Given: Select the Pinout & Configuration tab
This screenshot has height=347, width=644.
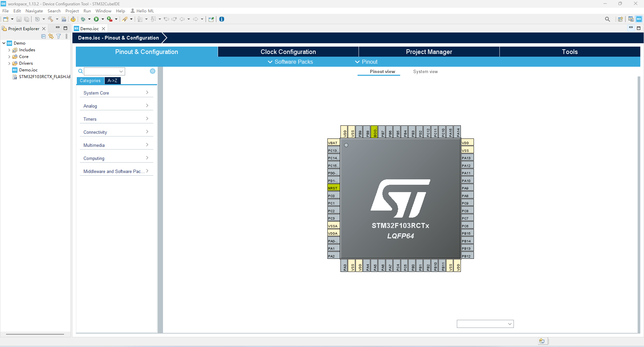Looking at the screenshot, I should tap(147, 52).
